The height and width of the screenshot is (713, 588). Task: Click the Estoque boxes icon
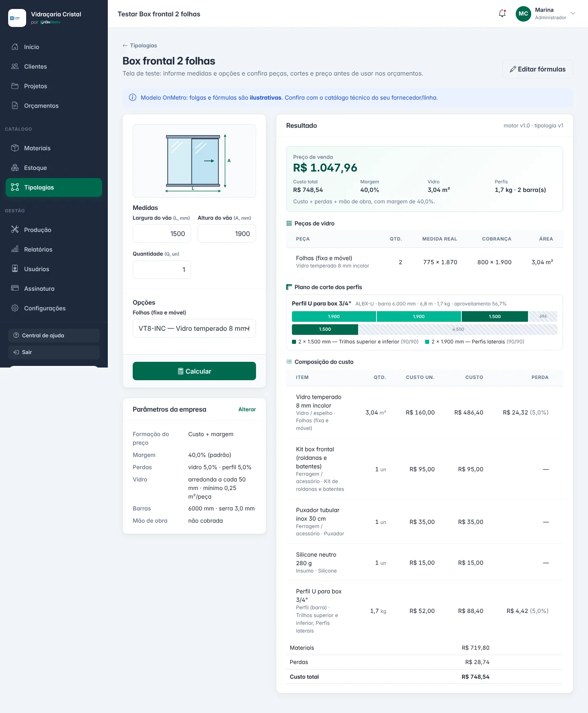click(15, 167)
